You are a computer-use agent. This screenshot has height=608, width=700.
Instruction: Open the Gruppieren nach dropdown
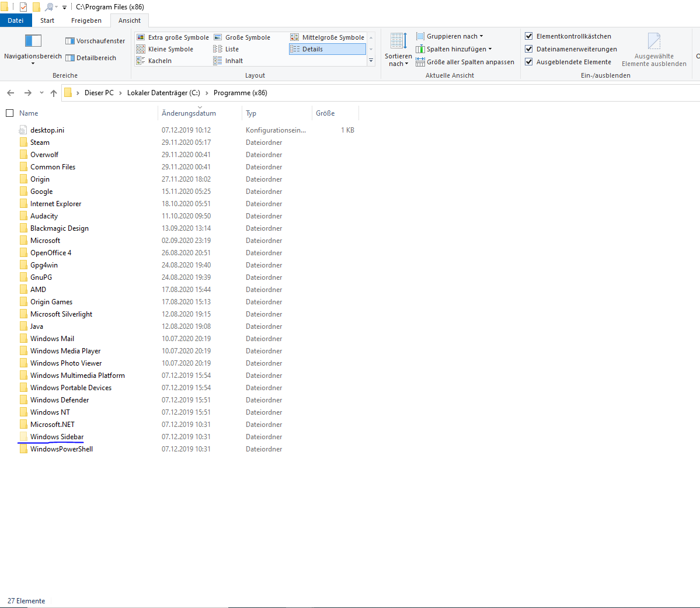[x=449, y=36]
